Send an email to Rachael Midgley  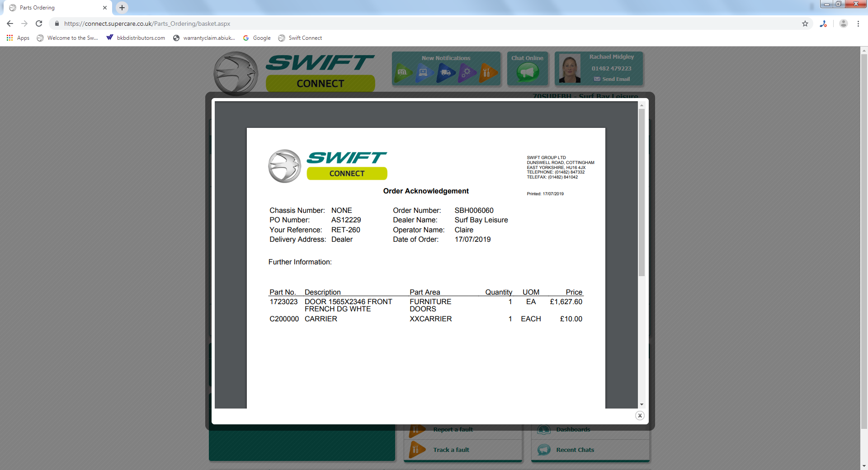612,79
